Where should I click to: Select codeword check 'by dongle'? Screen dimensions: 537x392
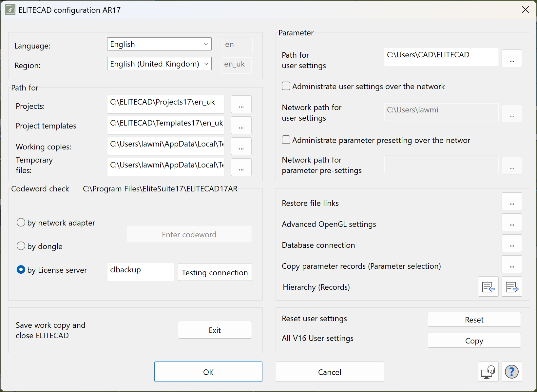point(21,246)
